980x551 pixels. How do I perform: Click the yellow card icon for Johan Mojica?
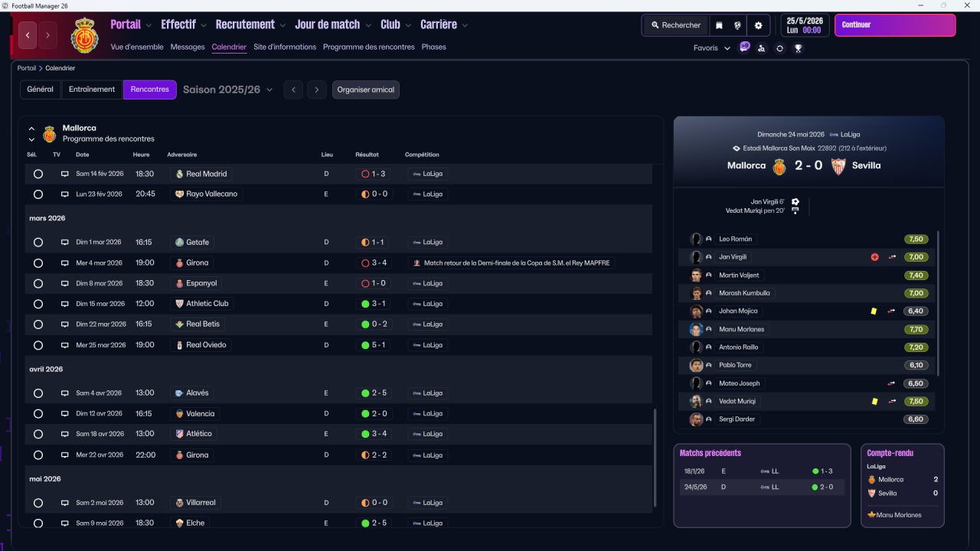(874, 311)
